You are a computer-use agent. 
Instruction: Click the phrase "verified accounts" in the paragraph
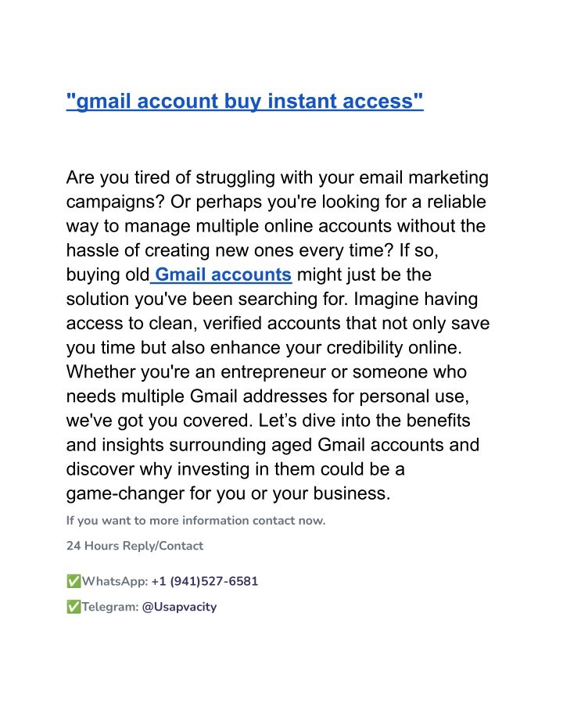click(x=271, y=323)
